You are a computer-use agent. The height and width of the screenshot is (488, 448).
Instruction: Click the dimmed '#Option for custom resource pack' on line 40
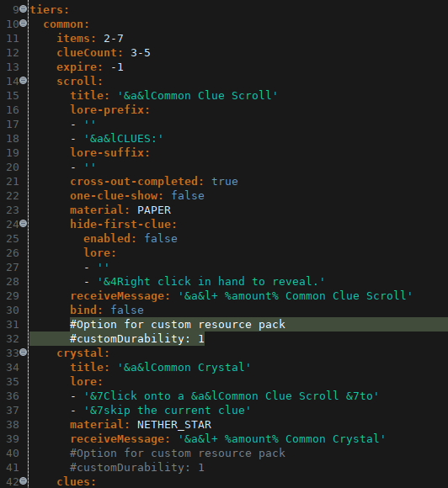(x=178, y=454)
